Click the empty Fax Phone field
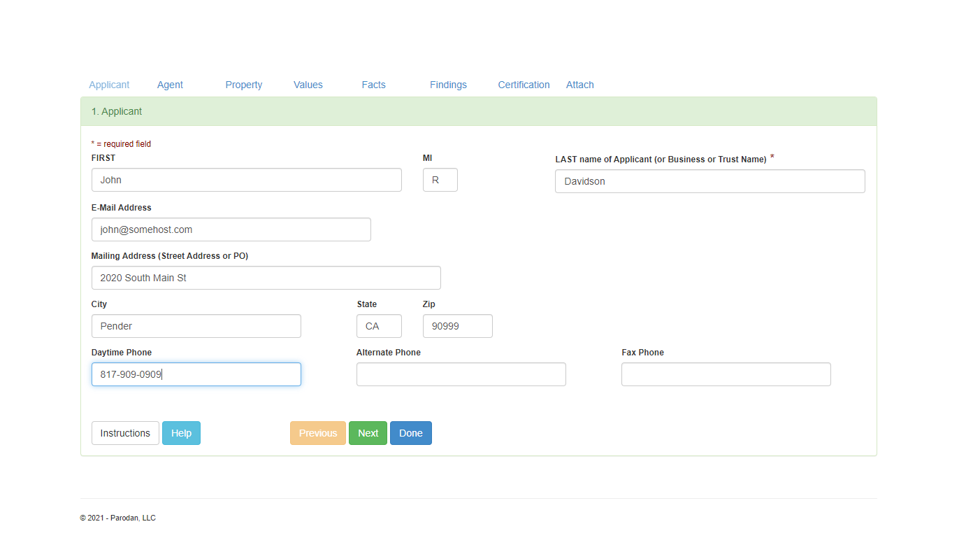Screen dimensions: 980x538 point(726,374)
